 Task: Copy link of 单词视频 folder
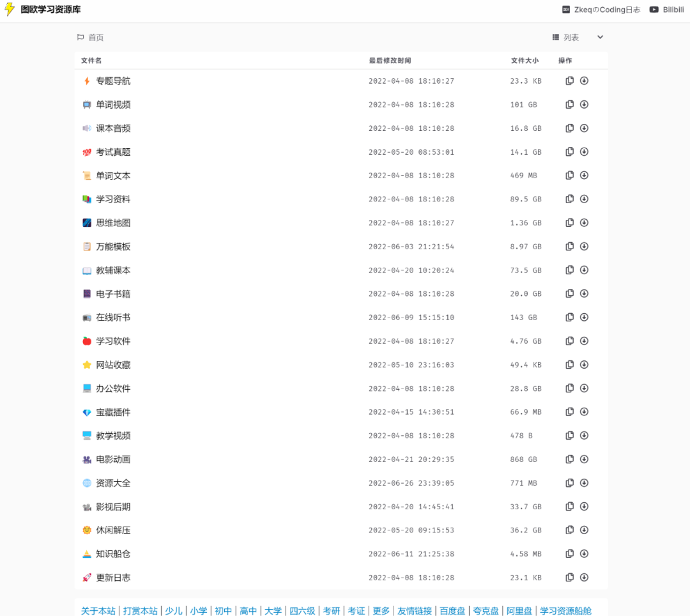(569, 104)
